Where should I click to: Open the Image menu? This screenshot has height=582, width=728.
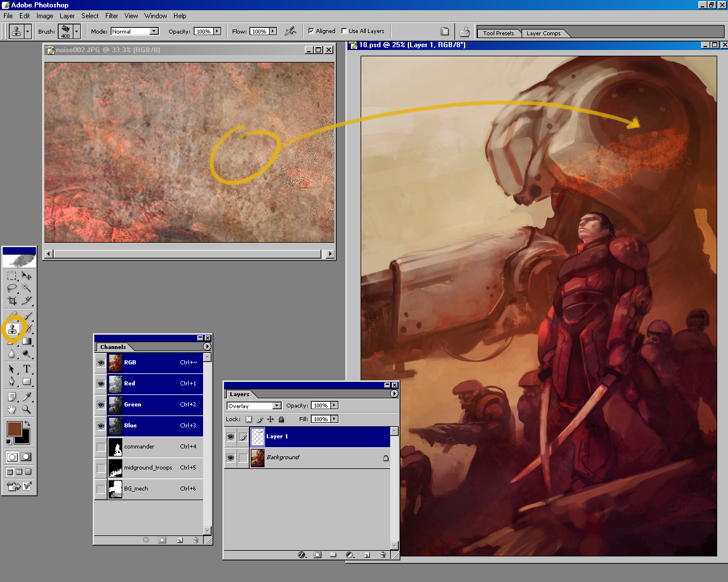tap(45, 16)
